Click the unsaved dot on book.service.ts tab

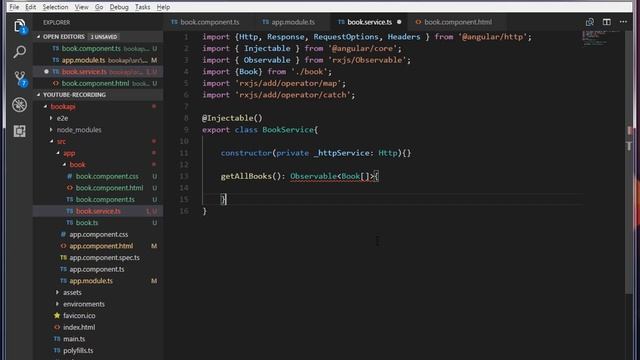coord(399,22)
